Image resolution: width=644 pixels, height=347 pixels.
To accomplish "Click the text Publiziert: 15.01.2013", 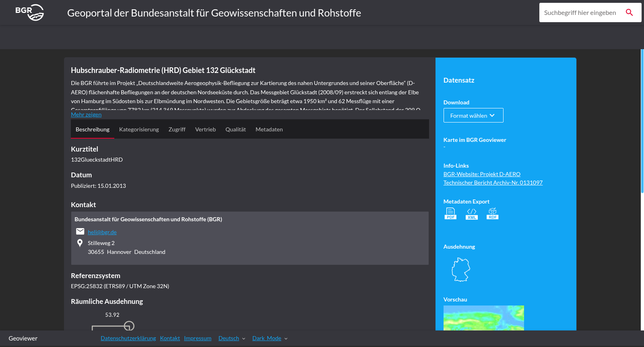I will 99,186.
